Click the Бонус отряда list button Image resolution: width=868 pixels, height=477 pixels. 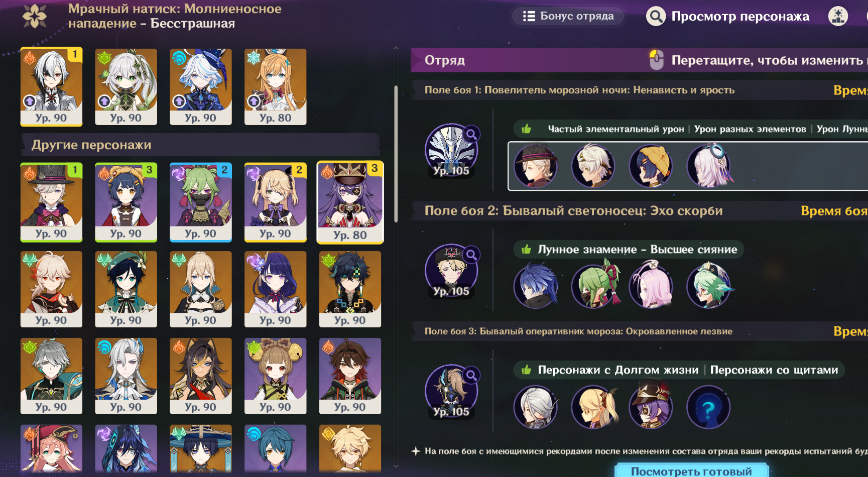point(568,16)
